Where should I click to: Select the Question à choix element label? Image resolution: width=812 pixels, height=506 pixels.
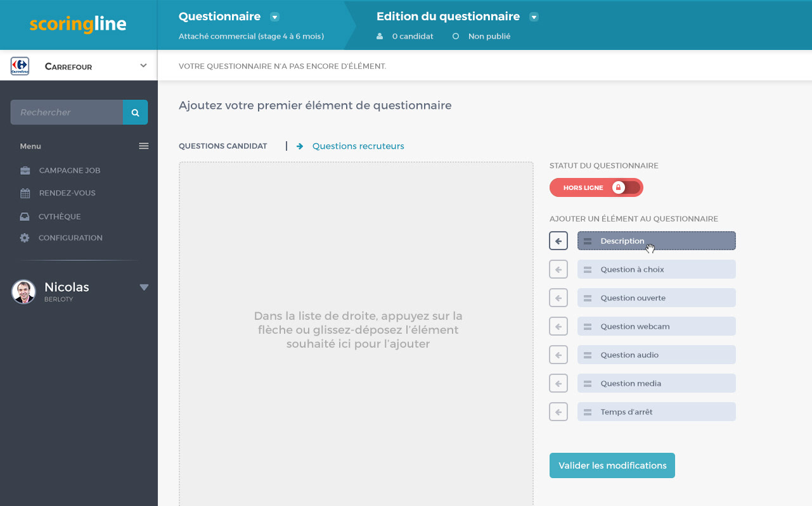(x=633, y=270)
